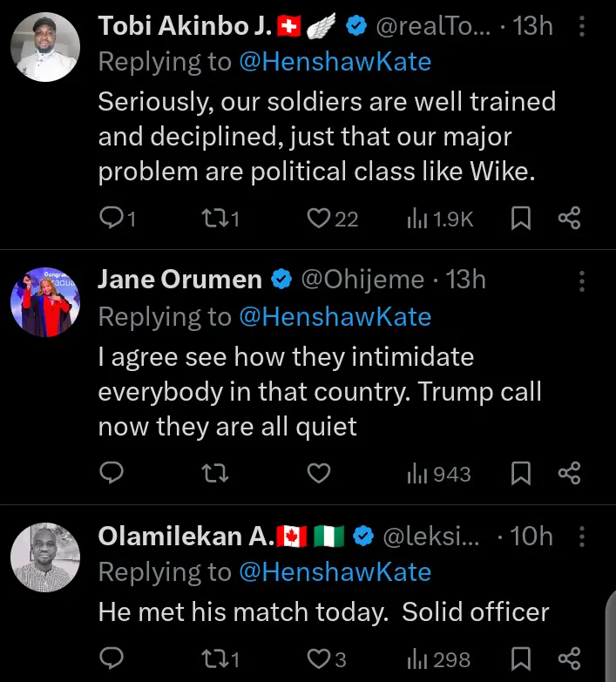This screenshot has width=616, height=682.
Task: Open @HenshawKate link in Jane's reply
Action: [x=335, y=317]
